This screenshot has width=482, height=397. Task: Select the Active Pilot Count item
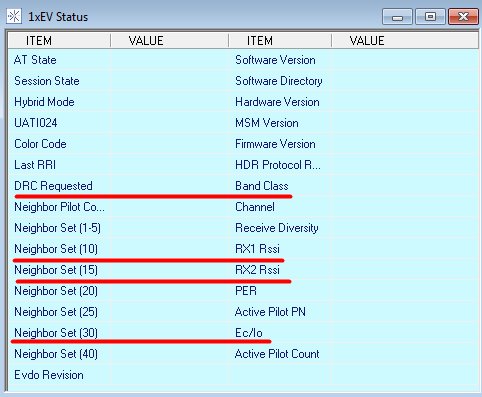[x=277, y=354]
